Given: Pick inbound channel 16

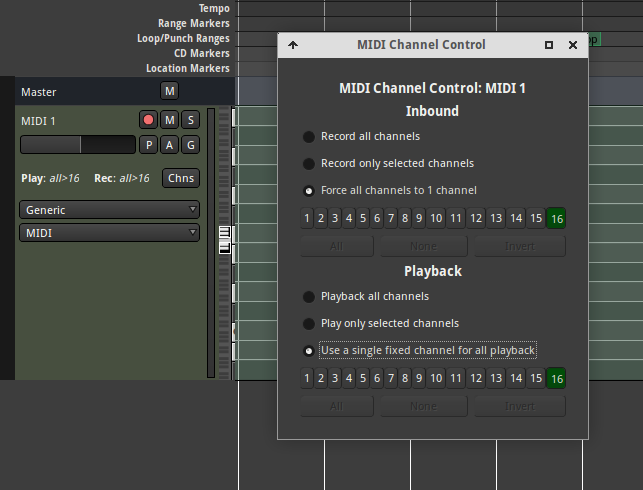Looking at the screenshot, I should (x=556, y=218).
